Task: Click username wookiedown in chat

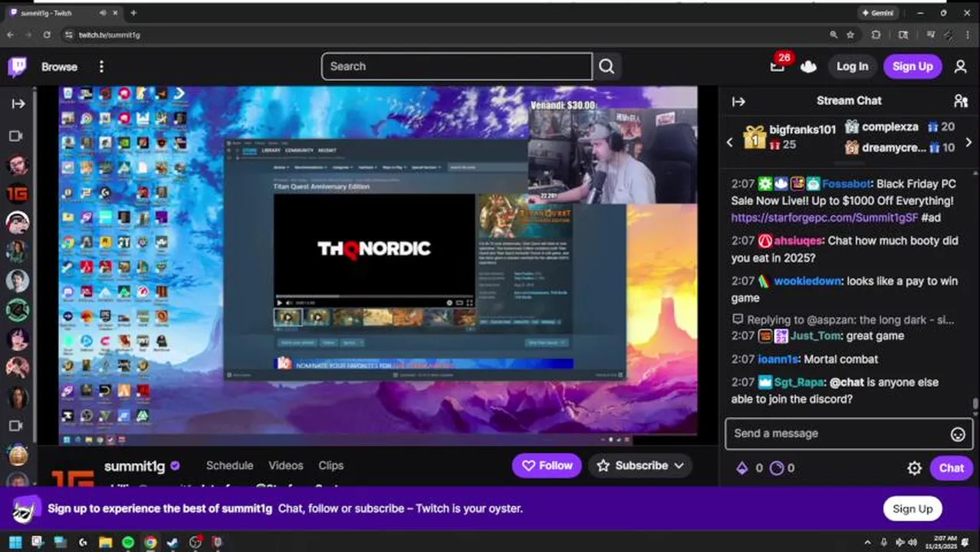Action: (807, 281)
